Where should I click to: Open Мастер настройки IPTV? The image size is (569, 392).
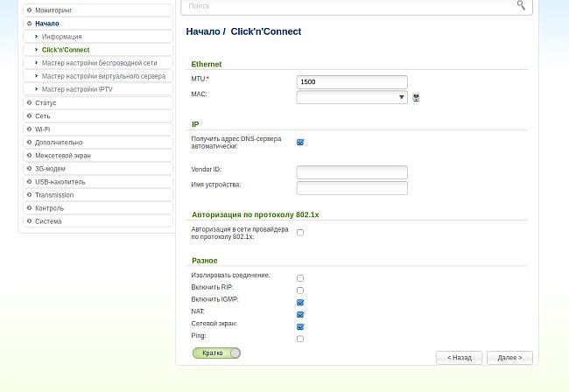(77, 89)
